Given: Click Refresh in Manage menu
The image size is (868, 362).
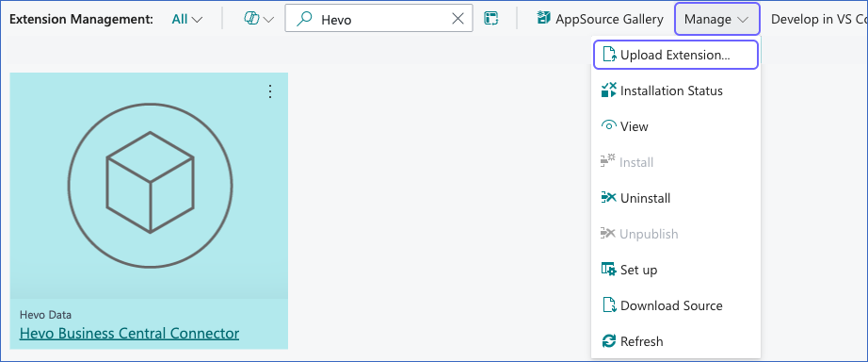Looking at the screenshot, I should point(675,341).
